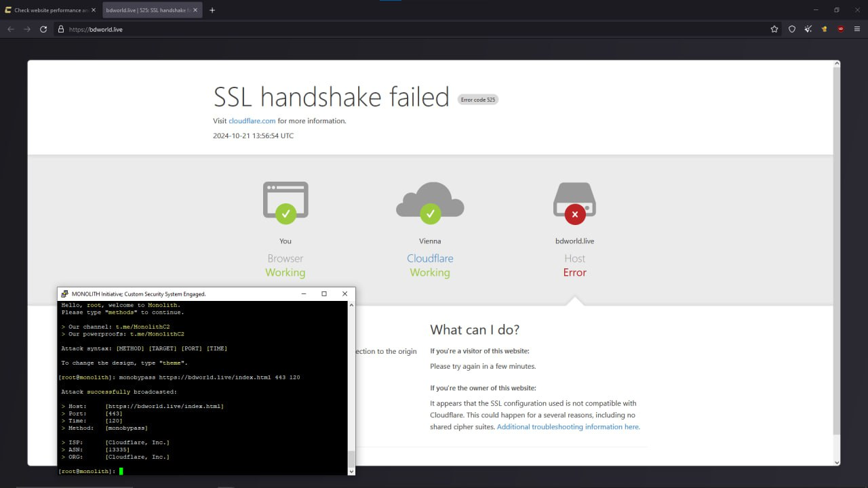This screenshot has width=868, height=488.
Task: Minimize the MONOLITH terminal window
Action: pyautogui.click(x=303, y=293)
